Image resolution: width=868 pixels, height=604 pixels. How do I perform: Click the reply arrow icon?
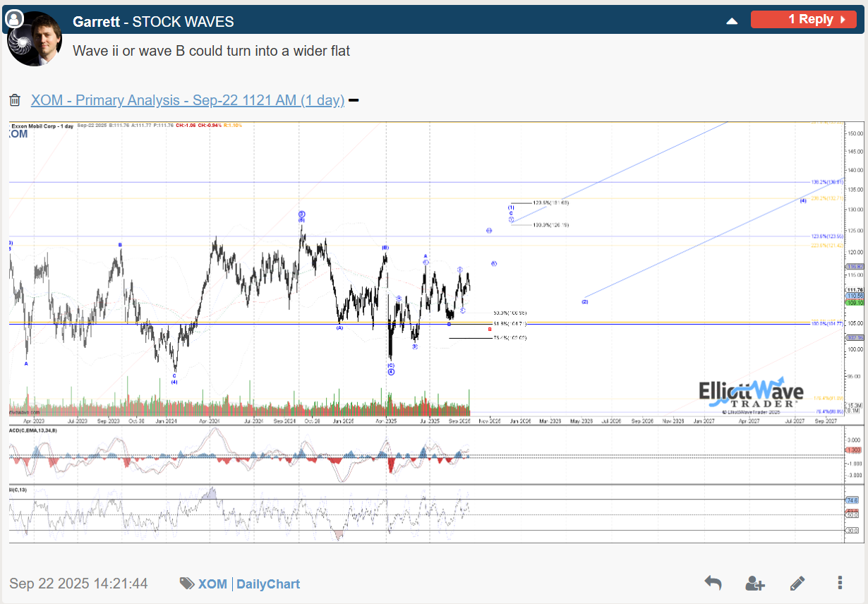[713, 583]
